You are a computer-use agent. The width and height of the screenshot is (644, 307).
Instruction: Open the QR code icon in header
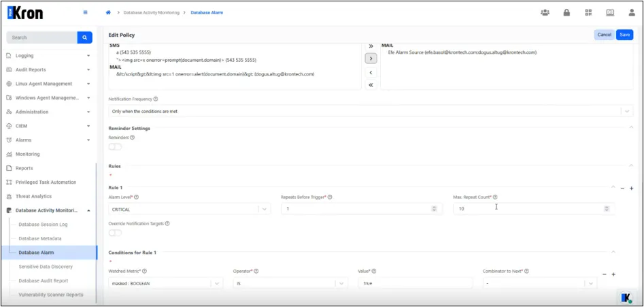[588, 13]
